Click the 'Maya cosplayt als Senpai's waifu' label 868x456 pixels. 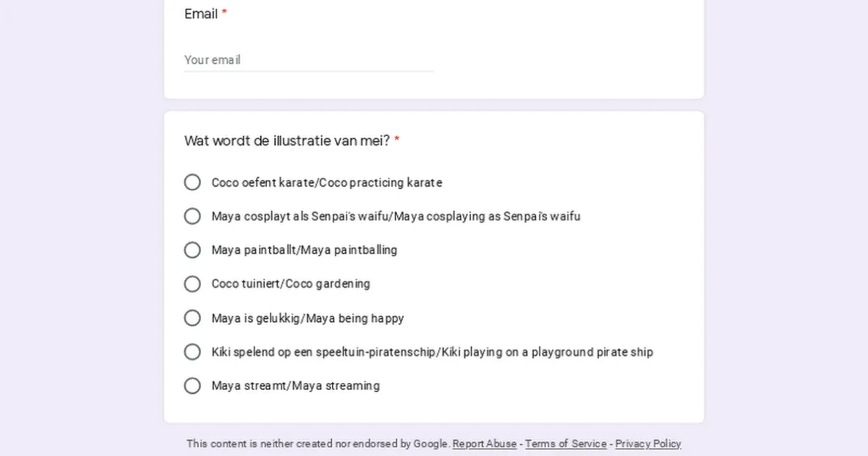[396, 216]
